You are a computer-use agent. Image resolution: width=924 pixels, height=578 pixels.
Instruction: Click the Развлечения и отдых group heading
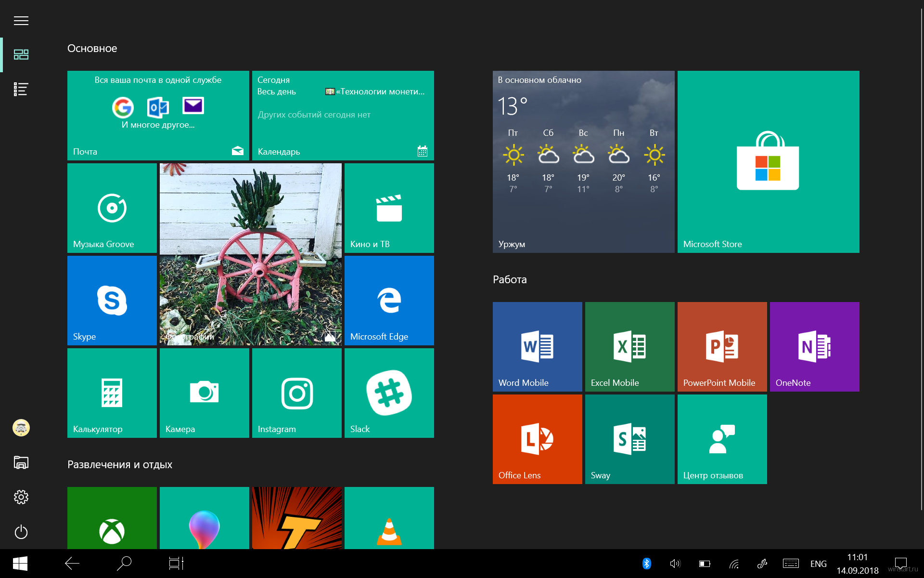click(x=120, y=465)
